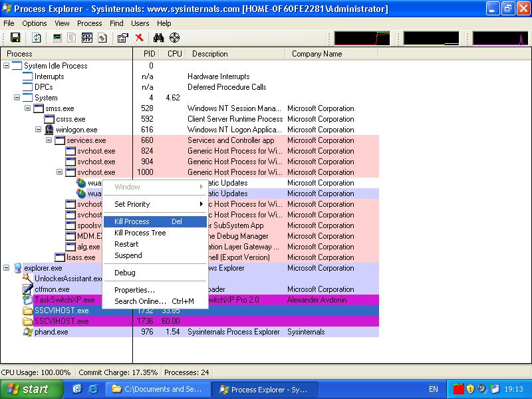Collapse the winlogon.exe tree node
The height and width of the screenshot is (399, 532).
point(39,129)
